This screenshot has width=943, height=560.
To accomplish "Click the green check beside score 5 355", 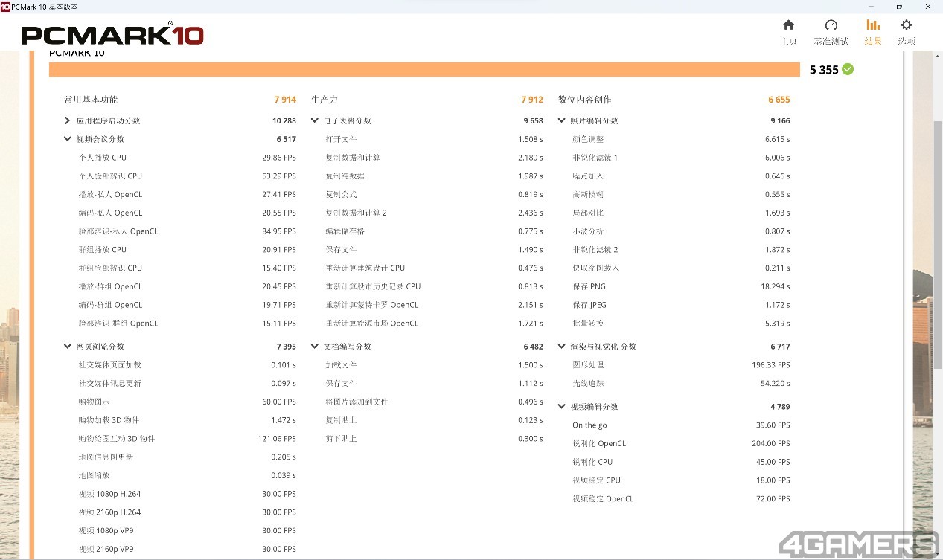I will tap(848, 69).
